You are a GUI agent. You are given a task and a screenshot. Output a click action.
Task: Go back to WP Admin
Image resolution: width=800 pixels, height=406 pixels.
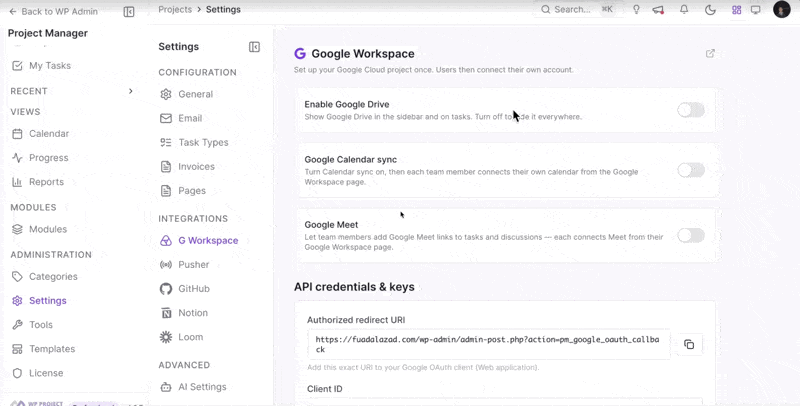tap(53, 11)
